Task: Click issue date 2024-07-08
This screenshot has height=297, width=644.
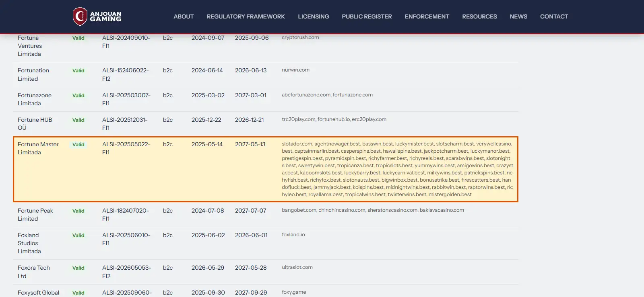Action: click(x=208, y=211)
